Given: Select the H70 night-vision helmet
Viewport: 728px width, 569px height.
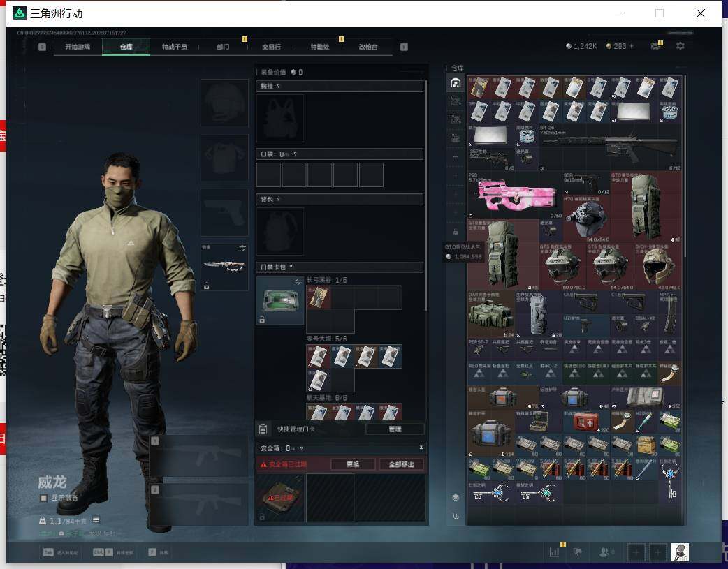Looking at the screenshot, I should coord(586,219).
